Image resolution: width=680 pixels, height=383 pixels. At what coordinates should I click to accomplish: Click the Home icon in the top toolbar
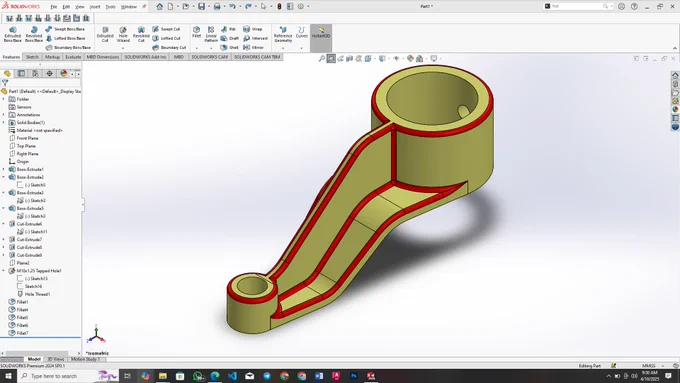tap(160, 7)
